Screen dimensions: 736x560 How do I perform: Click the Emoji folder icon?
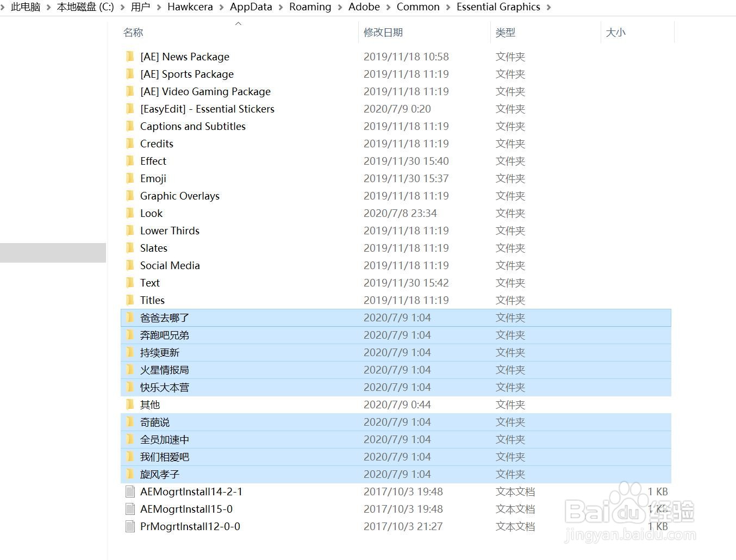130,178
